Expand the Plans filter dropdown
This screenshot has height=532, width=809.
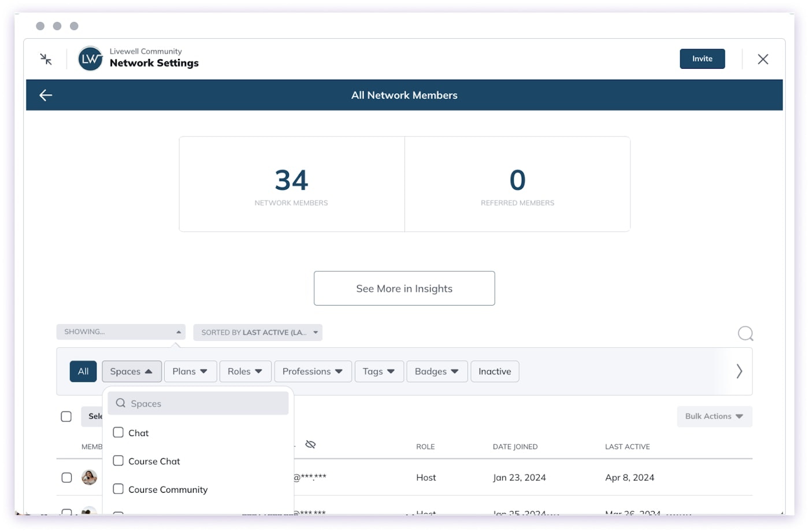point(190,371)
